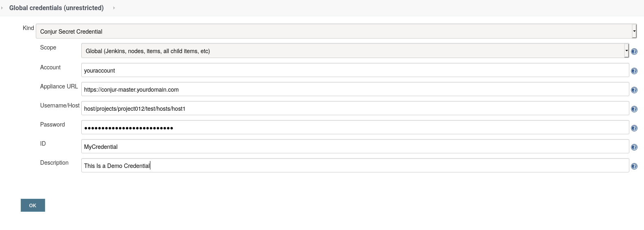Open help icon beside Description field
Viewport: 644px width, 230px height.
634,166
